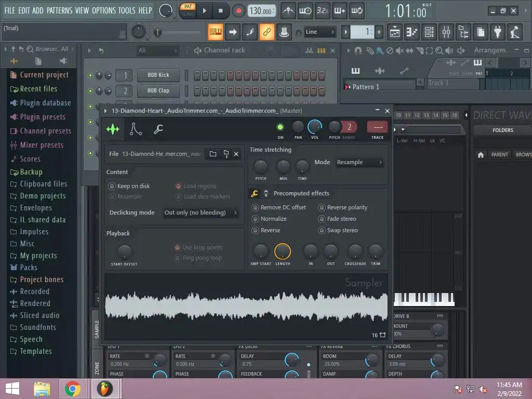Click Precomputed effects wrench icon
This screenshot has height=399, width=532.
point(255,193)
